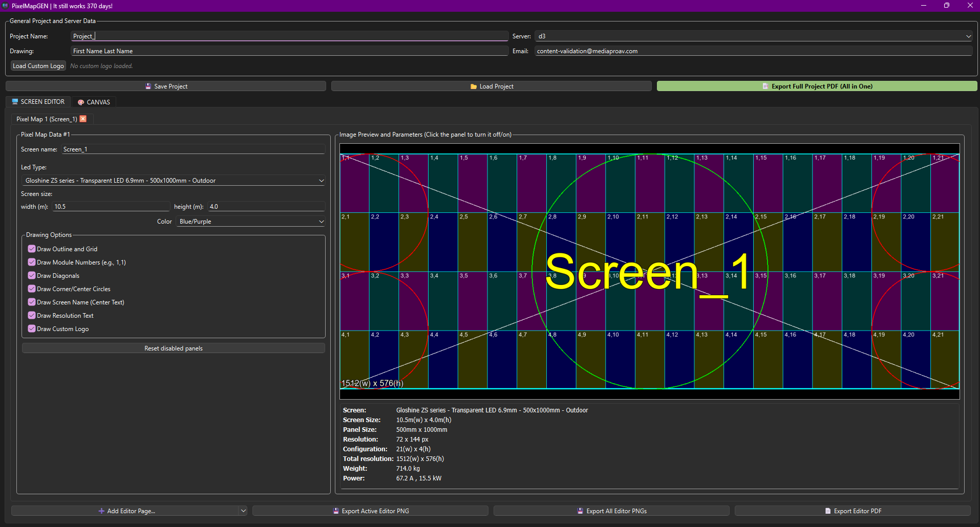This screenshot has width=980, height=527.
Task: Click the folder icon on Load Project
Action: (x=474, y=86)
